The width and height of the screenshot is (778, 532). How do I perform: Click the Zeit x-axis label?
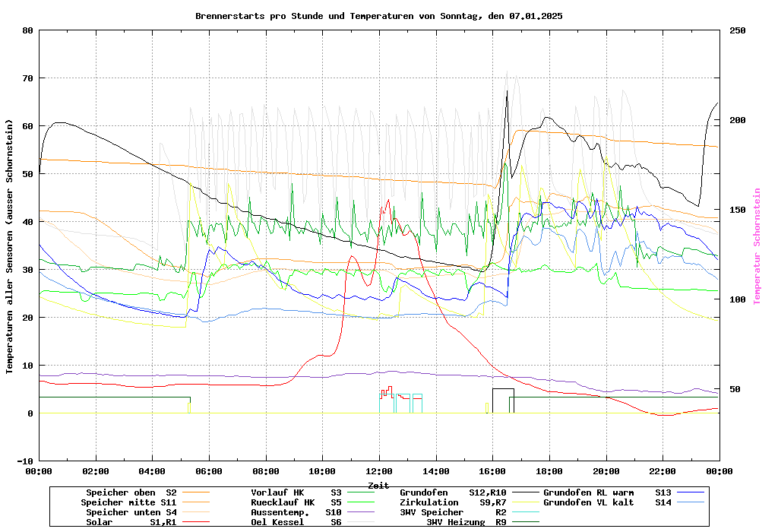[x=378, y=485]
